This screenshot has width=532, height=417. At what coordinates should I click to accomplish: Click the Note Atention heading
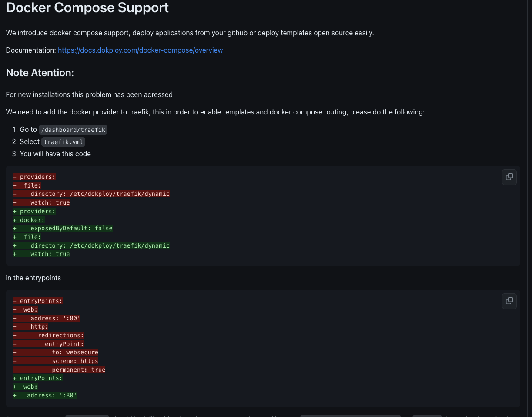(40, 73)
